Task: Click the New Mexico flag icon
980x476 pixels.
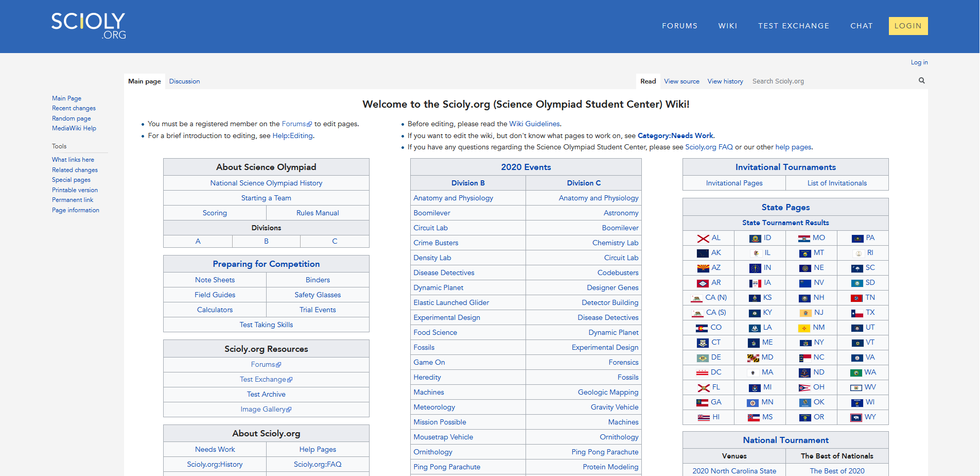Action: point(804,328)
